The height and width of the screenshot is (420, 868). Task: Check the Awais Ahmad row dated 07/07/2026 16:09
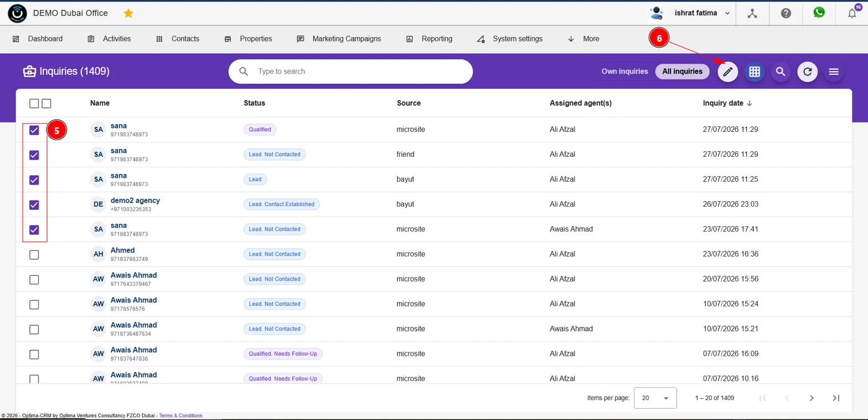click(34, 355)
